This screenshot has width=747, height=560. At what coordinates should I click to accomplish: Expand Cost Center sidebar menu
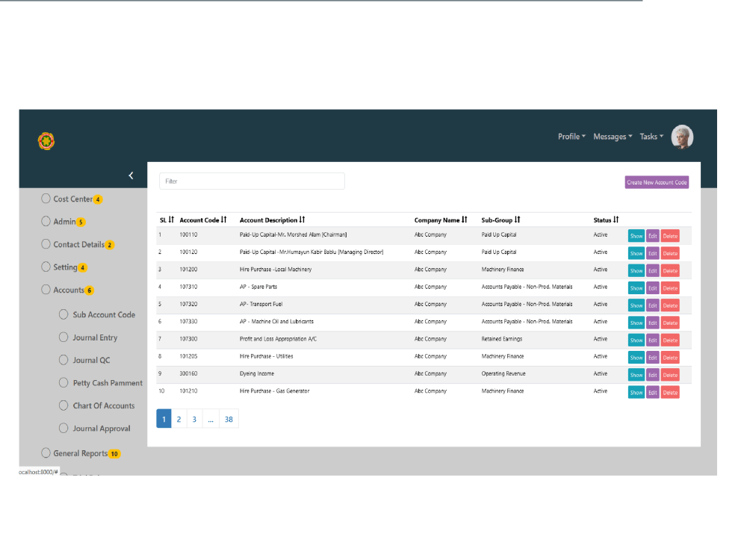click(72, 199)
